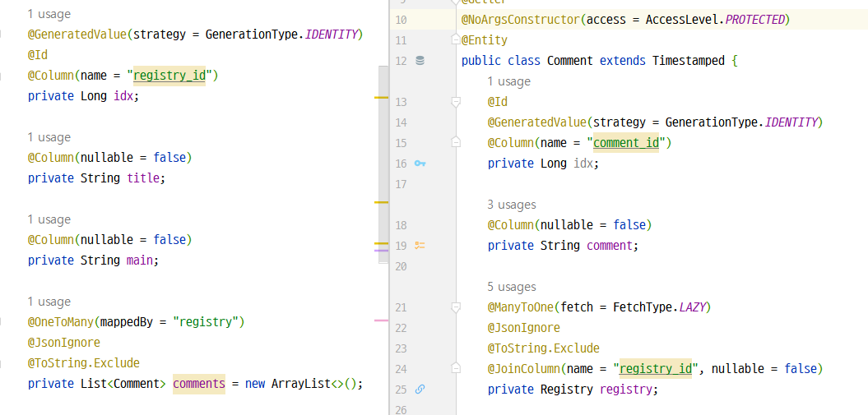This screenshot has height=415, width=868.
Task: Jump to the pink stripe mark on the left scrollbar
Action: 382,320
